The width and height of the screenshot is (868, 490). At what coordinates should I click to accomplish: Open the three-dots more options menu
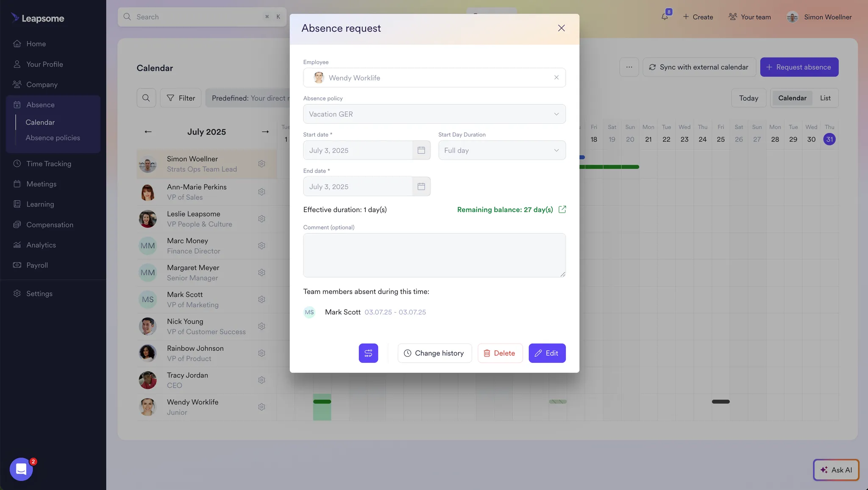pos(629,67)
